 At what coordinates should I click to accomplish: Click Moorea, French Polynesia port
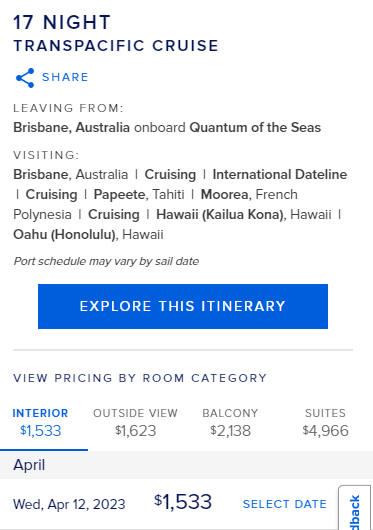[249, 194]
